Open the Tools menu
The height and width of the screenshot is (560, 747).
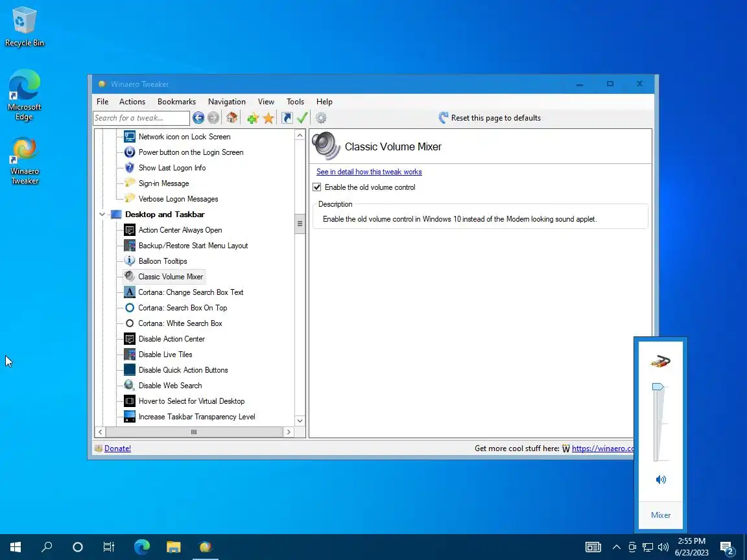click(x=296, y=101)
